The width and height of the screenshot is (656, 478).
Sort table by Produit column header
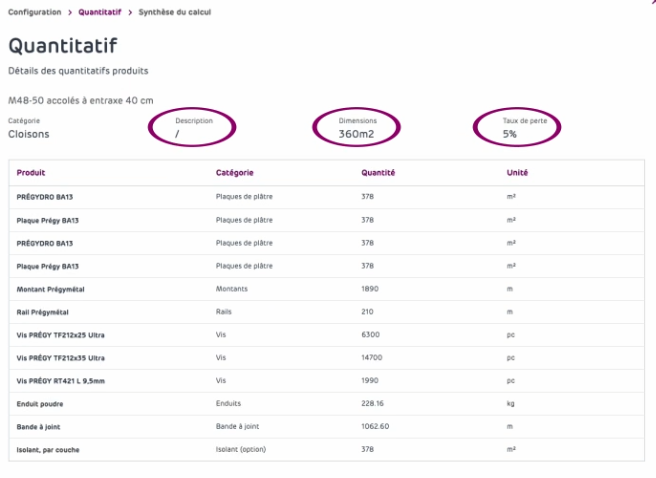pos(31,173)
